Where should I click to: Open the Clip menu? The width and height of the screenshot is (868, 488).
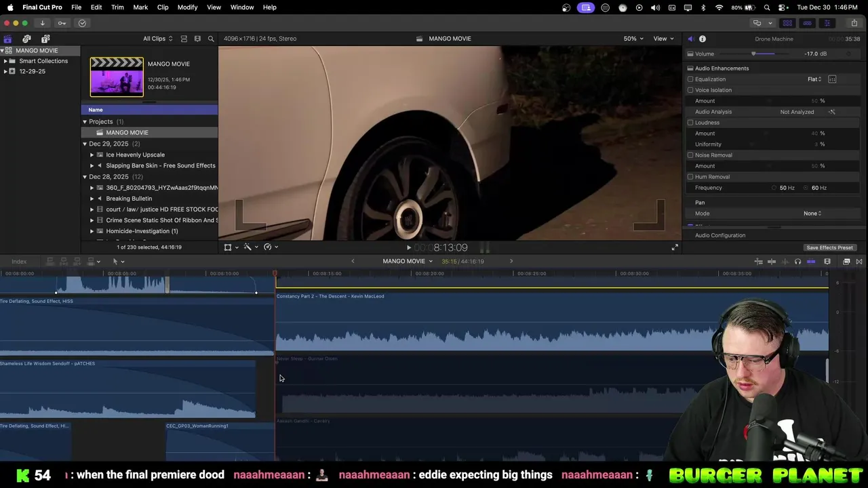[x=163, y=7]
